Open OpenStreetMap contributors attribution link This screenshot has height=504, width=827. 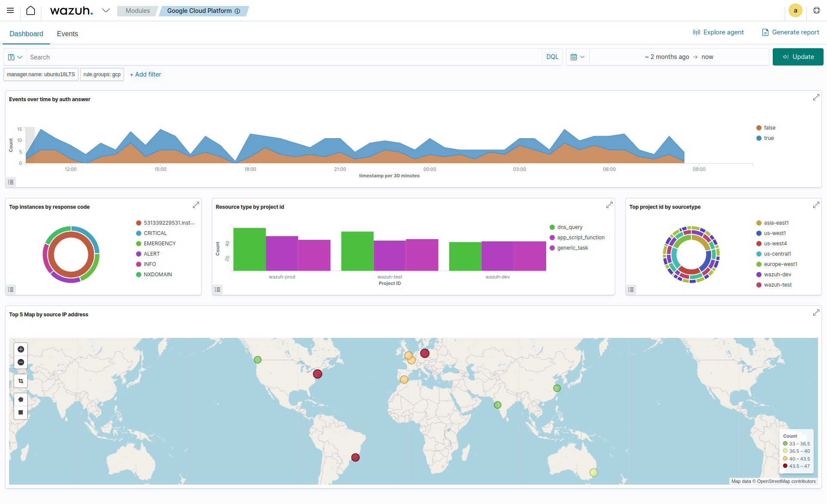786,482
